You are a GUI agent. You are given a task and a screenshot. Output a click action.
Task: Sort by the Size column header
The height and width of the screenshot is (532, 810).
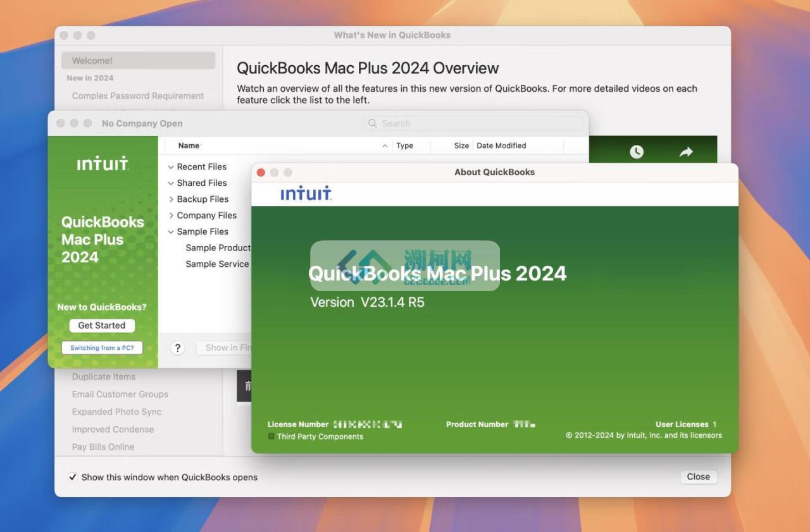(x=461, y=145)
